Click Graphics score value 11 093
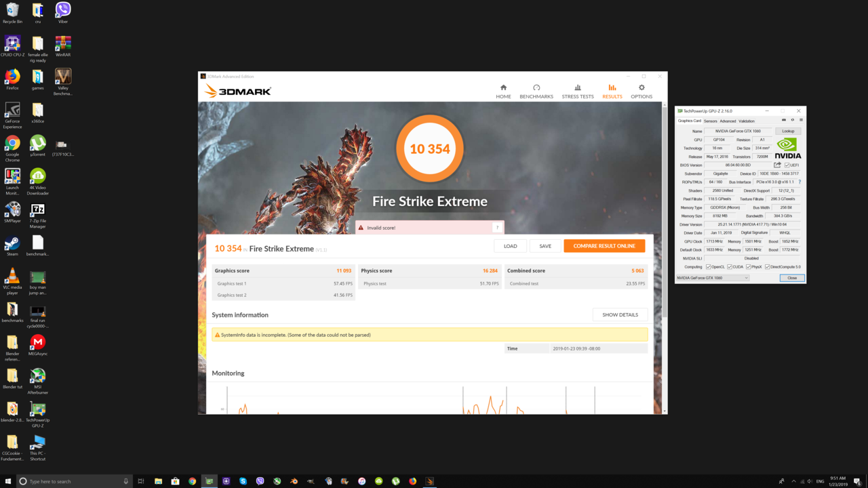Viewport: 868px width, 488px height. (343, 270)
